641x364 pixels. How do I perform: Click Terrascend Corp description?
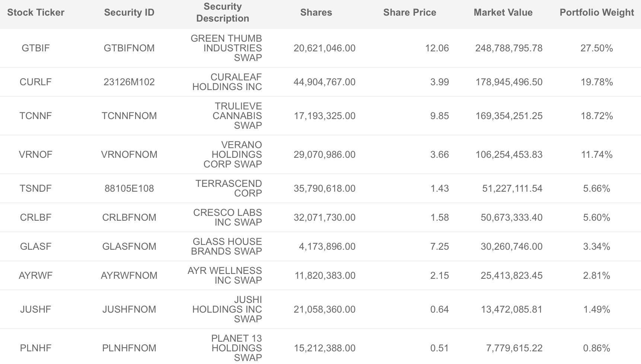click(229, 188)
